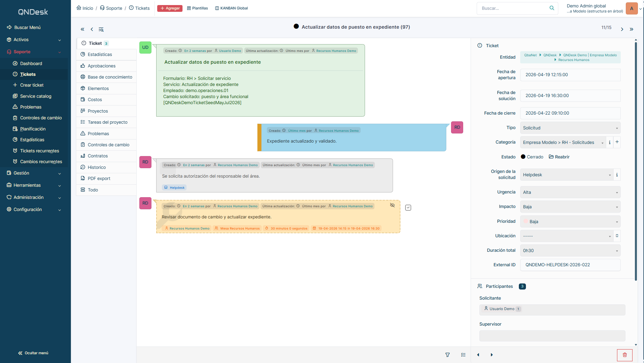
Task: Click the Reabrir link
Action: point(559,157)
